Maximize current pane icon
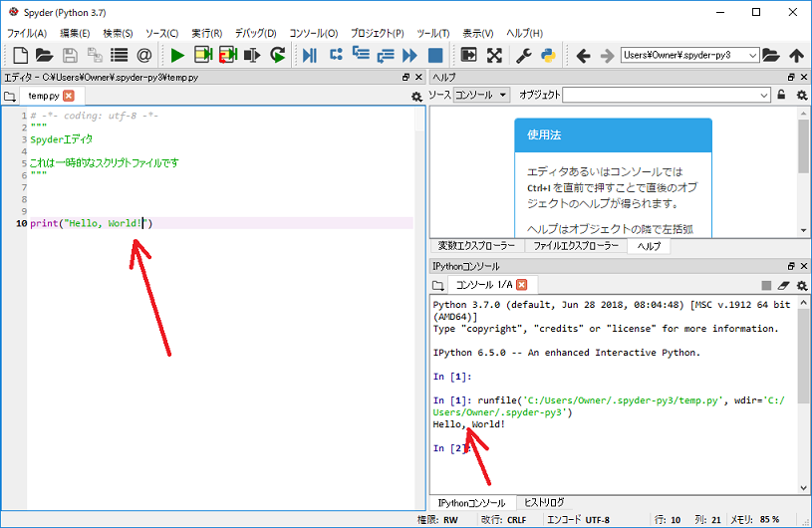The height and width of the screenshot is (528, 812). coord(468,55)
